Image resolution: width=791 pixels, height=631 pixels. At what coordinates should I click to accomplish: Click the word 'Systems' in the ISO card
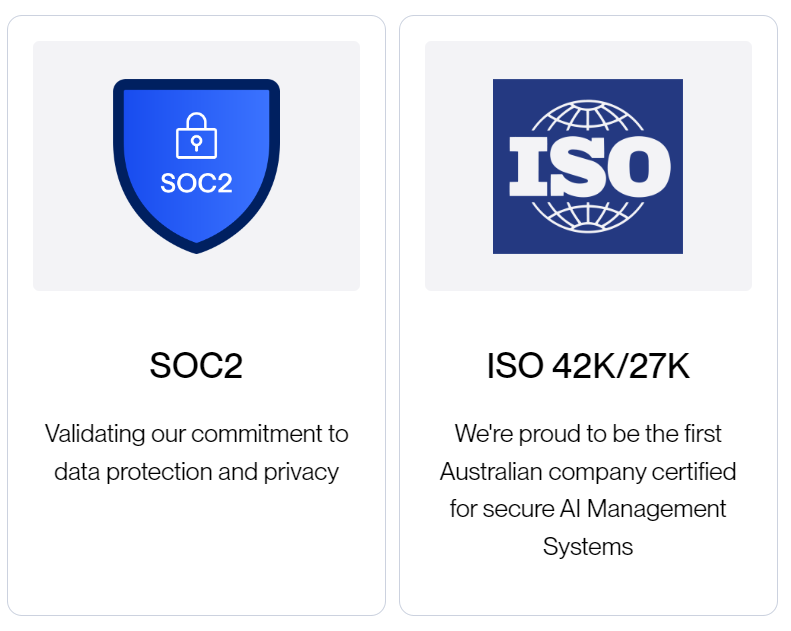(x=588, y=547)
